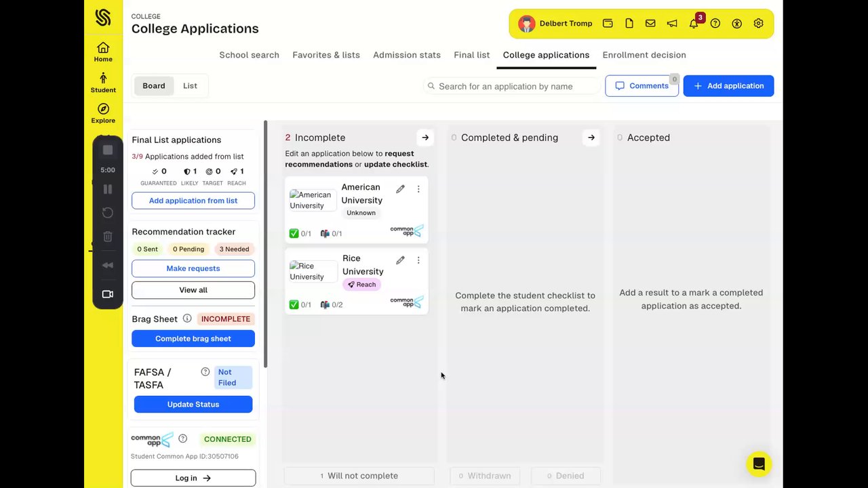The height and width of the screenshot is (488, 868).
Task: Click Add application from list
Action: [193, 201]
